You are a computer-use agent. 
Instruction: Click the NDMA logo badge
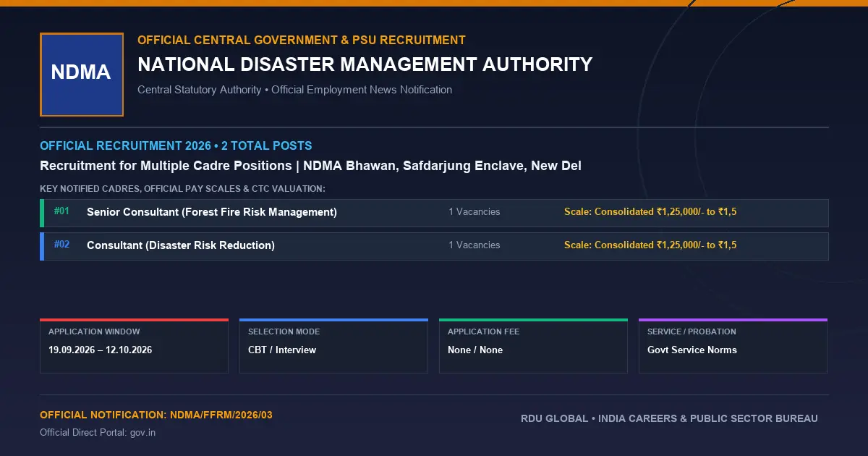coord(82,75)
